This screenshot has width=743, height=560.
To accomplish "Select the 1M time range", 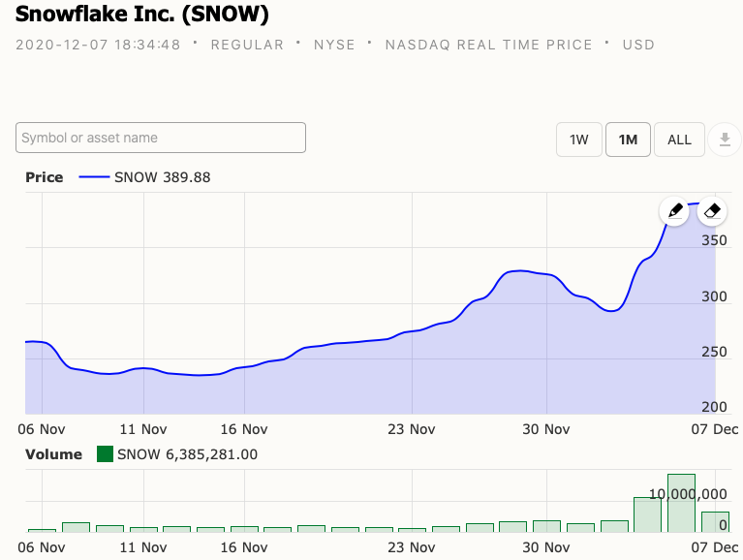I will [628, 140].
